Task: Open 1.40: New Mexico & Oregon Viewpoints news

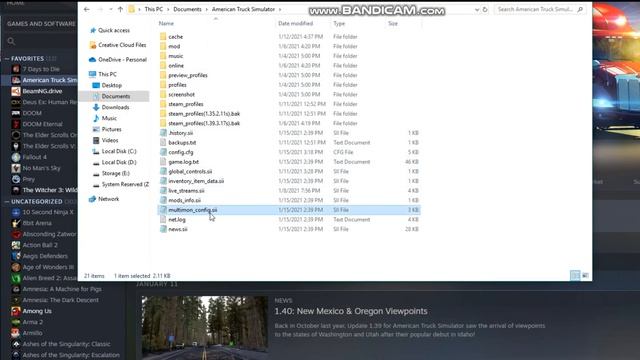Action: 351,311
